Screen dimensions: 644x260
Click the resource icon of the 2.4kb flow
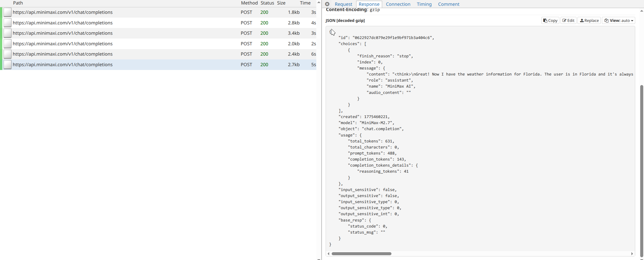pyautogui.click(x=8, y=54)
